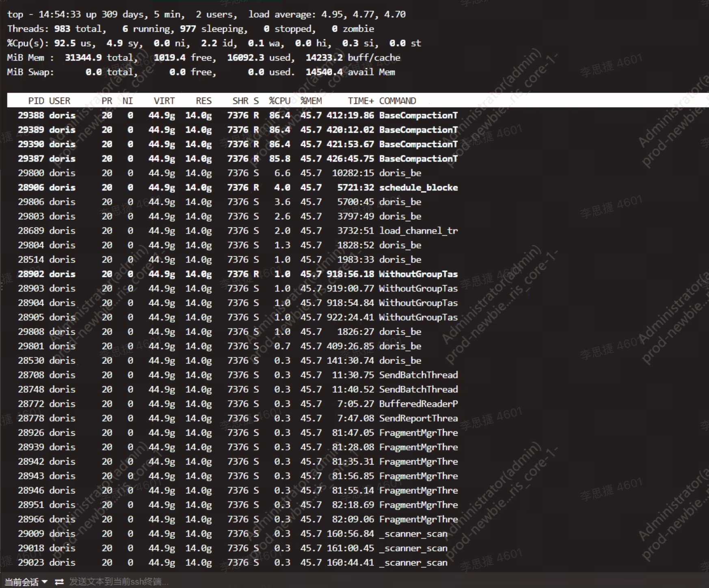Click the TIME+ value 82:18.69
The width and height of the screenshot is (709, 588).
[353, 504]
